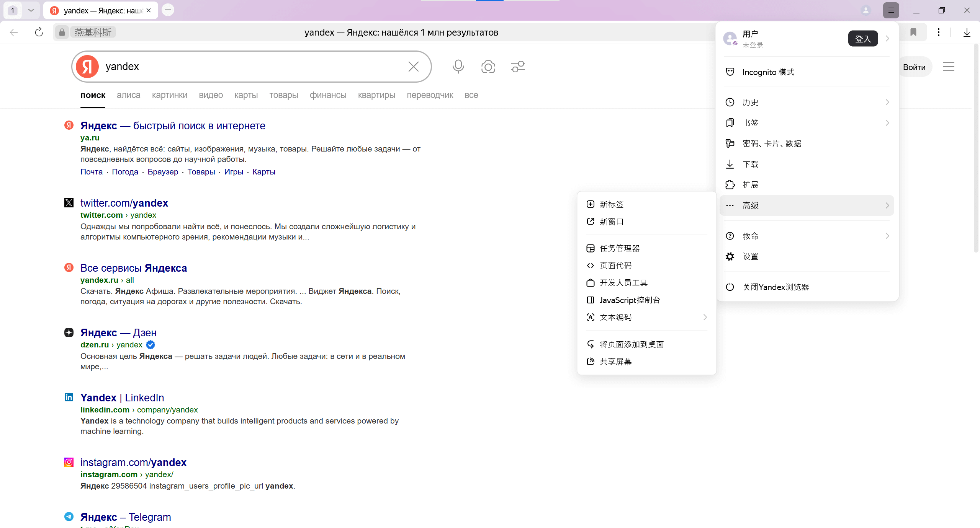
Task: Click the bookmark icon in toolbar
Action: pos(913,32)
